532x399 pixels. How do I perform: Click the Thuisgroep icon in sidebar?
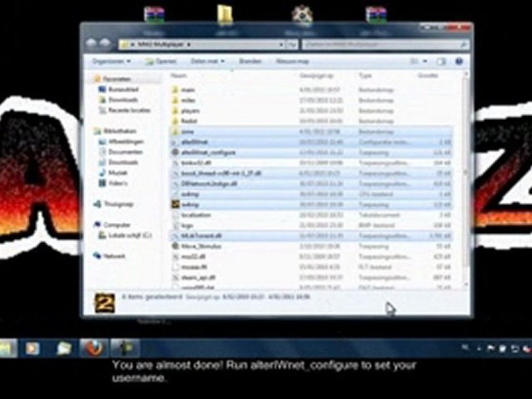coord(98,204)
